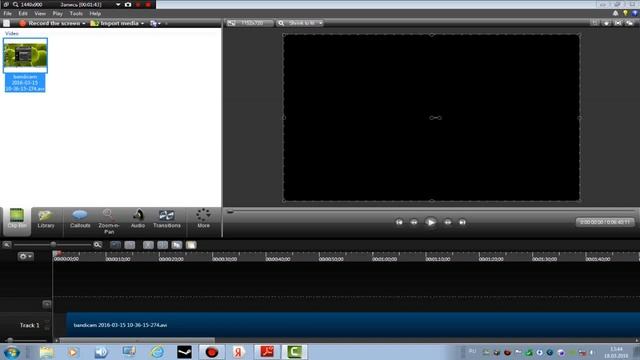Click the timeline paste button
The height and width of the screenshot is (360, 640).
191,245
